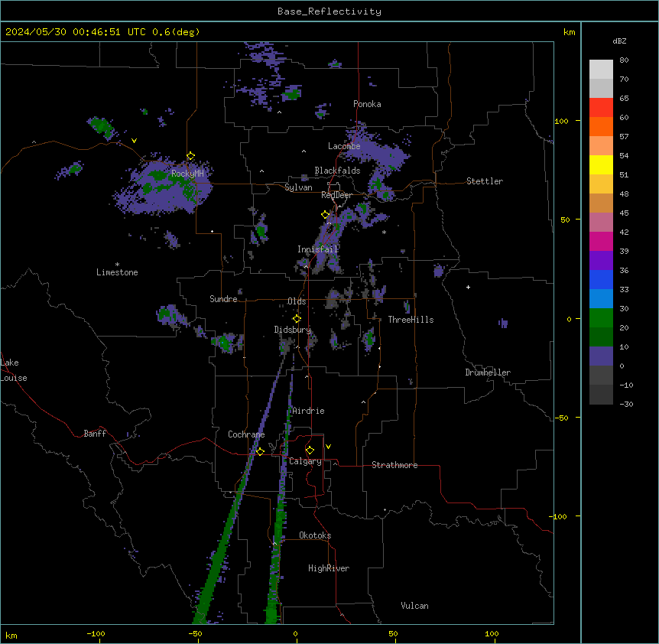
Task: Click the Stettler city label
Action: [x=485, y=181]
